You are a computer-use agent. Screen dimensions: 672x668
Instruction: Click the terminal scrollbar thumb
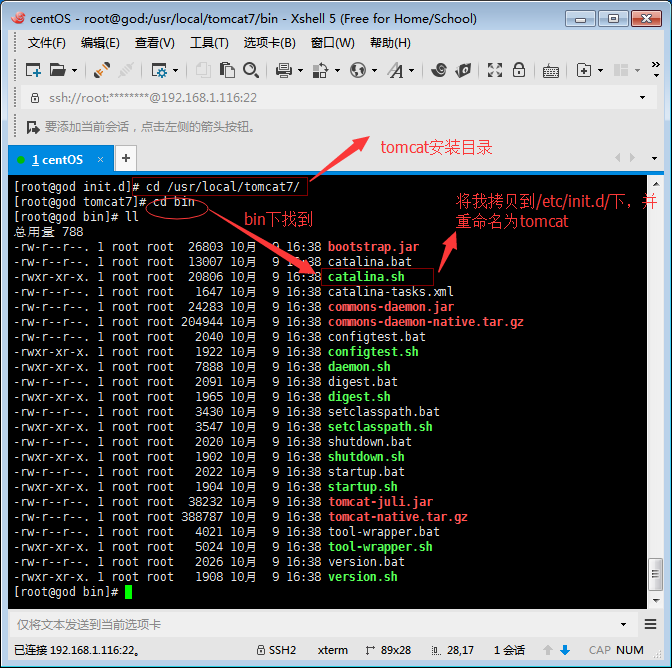pyautogui.click(x=655, y=574)
